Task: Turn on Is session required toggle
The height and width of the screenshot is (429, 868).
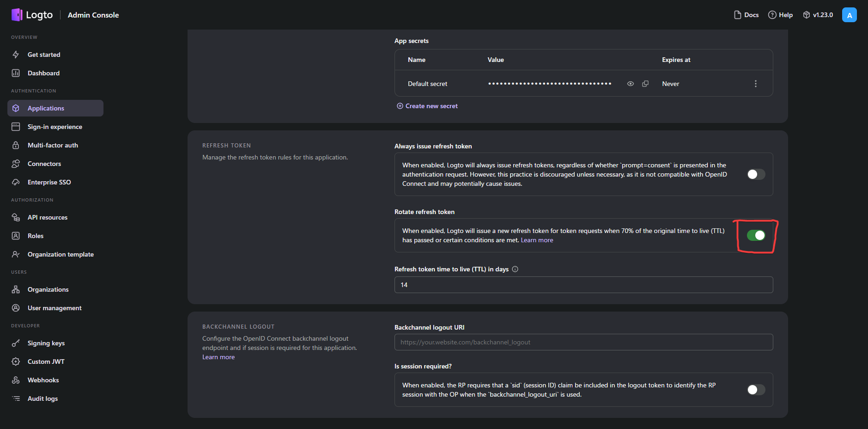Action: click(x=756, y=390)
